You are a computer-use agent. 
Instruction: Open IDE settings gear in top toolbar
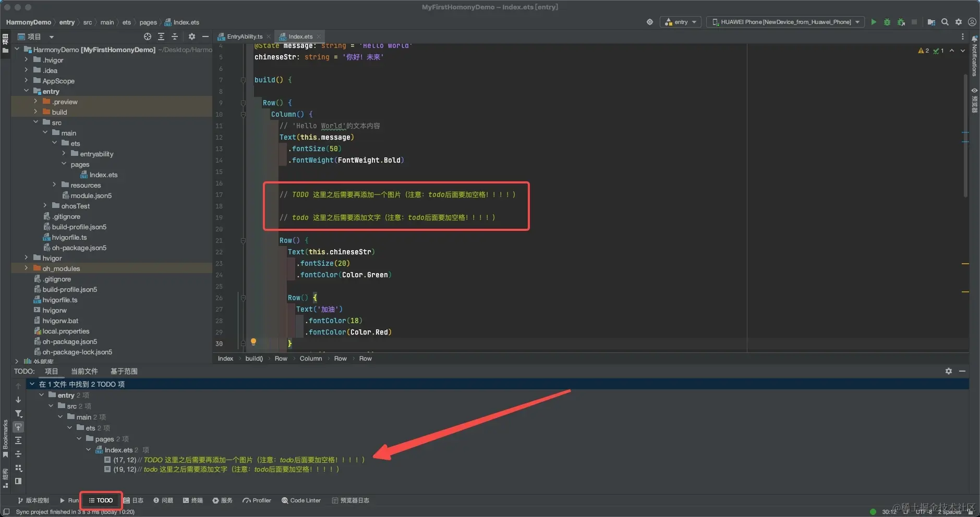tap(959, 22)
